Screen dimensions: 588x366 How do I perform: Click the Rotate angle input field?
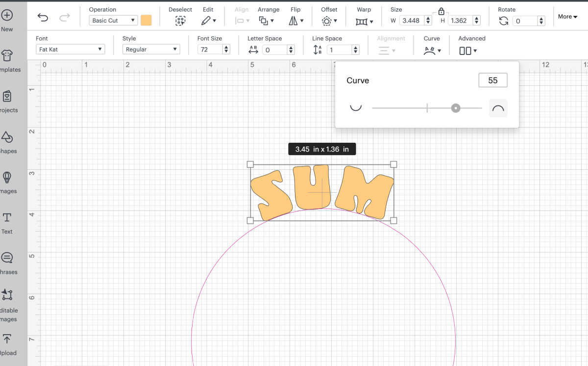[525, 21]
